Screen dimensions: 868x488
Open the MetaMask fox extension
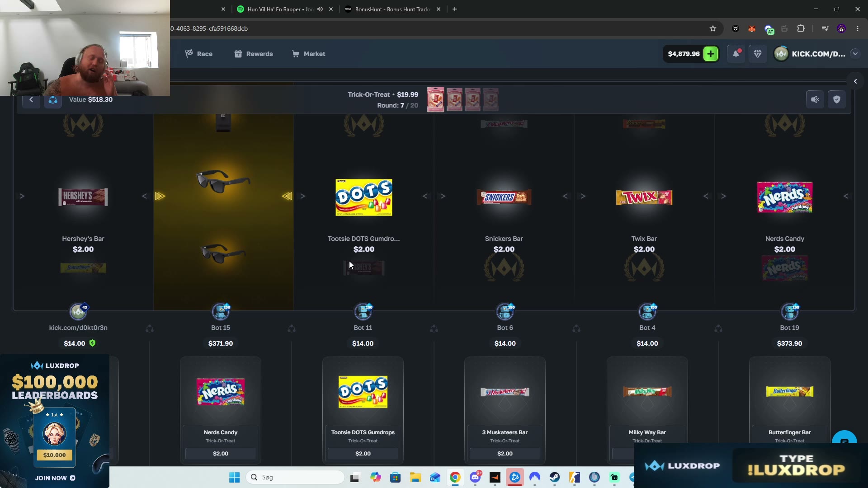752,28
